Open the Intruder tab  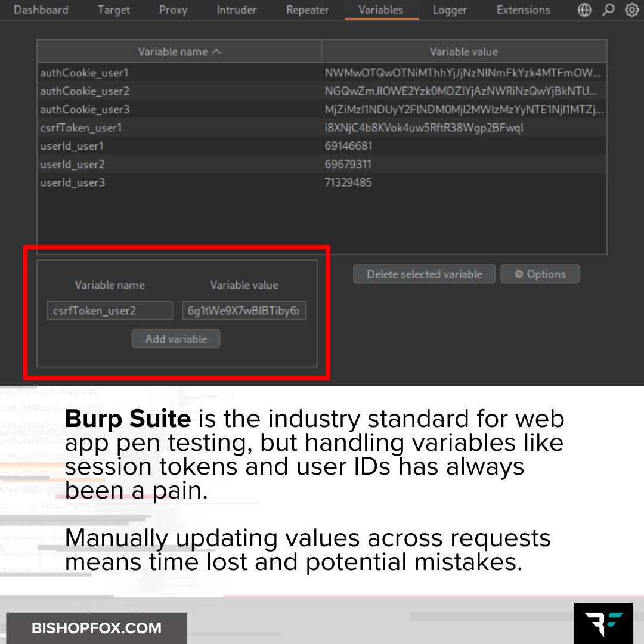(x=237, y=10)
